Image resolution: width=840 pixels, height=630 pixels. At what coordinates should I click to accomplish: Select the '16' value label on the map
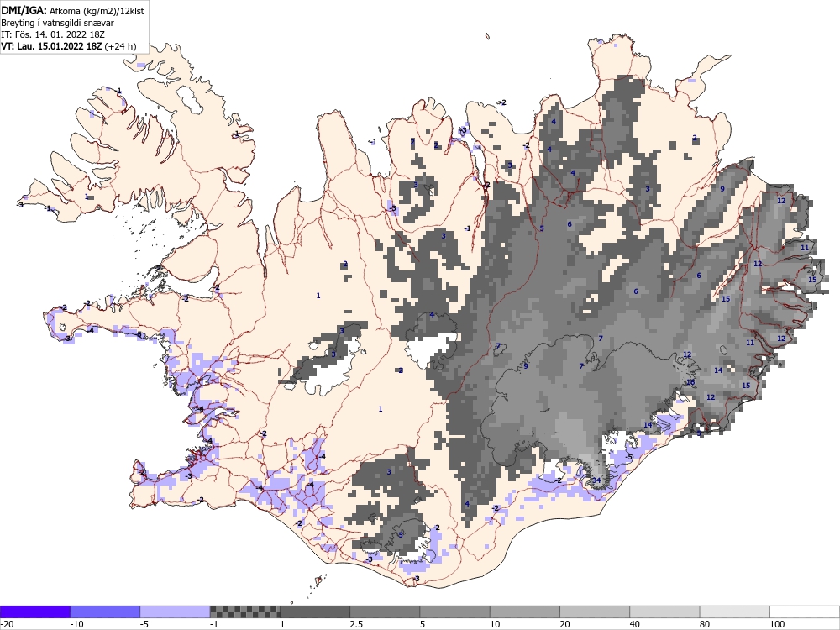click(690, 382)
